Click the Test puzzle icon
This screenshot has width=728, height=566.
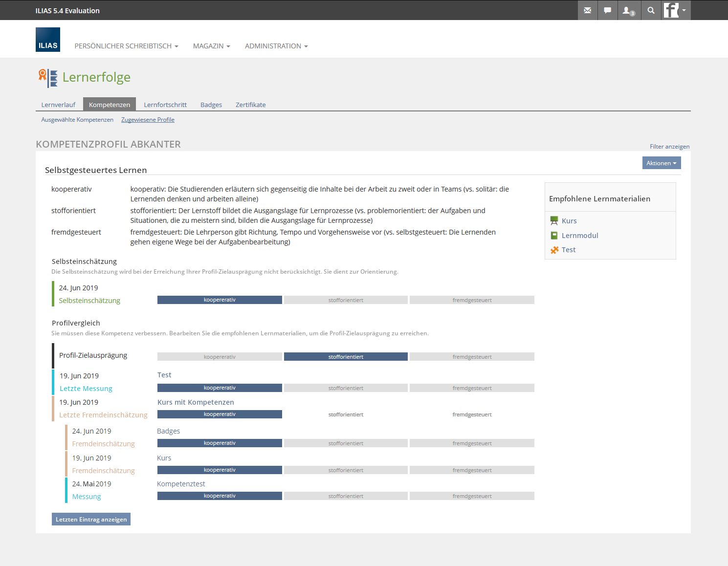click(x=554, y=250)
